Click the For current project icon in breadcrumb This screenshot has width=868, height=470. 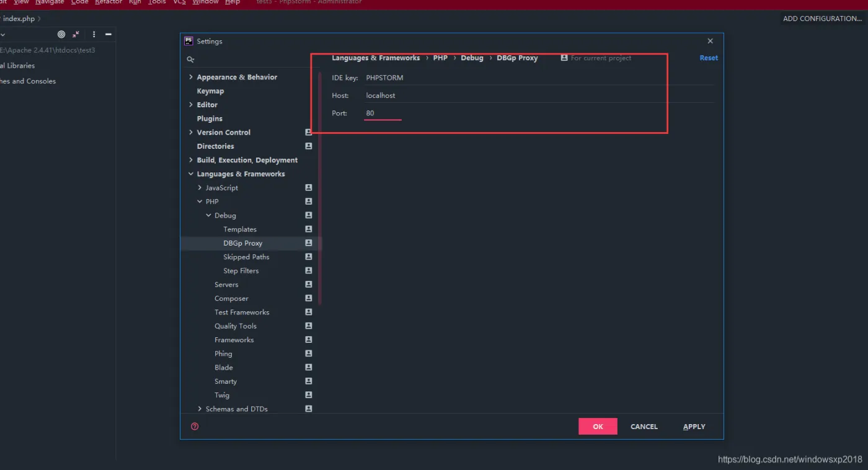[564, 58]
